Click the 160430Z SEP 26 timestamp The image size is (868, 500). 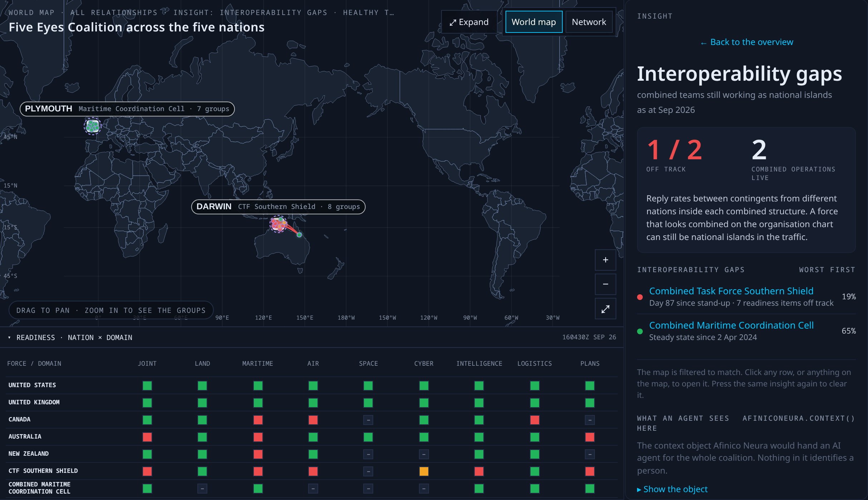[x=589, y=337]
